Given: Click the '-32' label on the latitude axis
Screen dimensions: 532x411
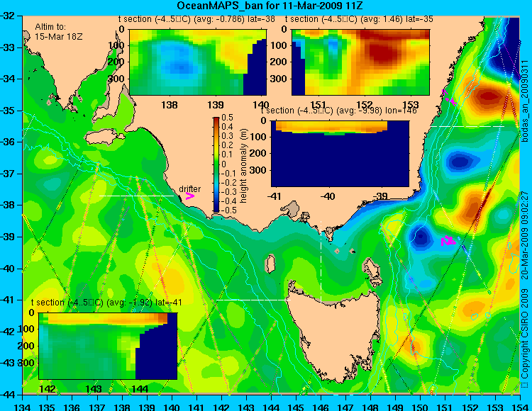Looking at the screenshot, I should (8, 16).
